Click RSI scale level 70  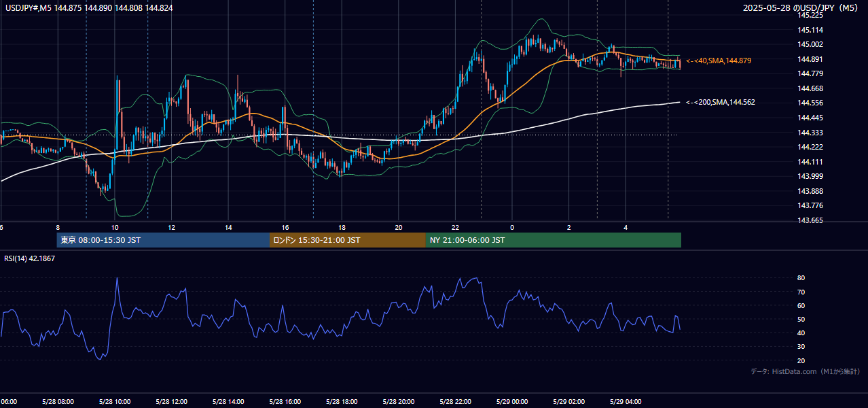pos(801,292)
